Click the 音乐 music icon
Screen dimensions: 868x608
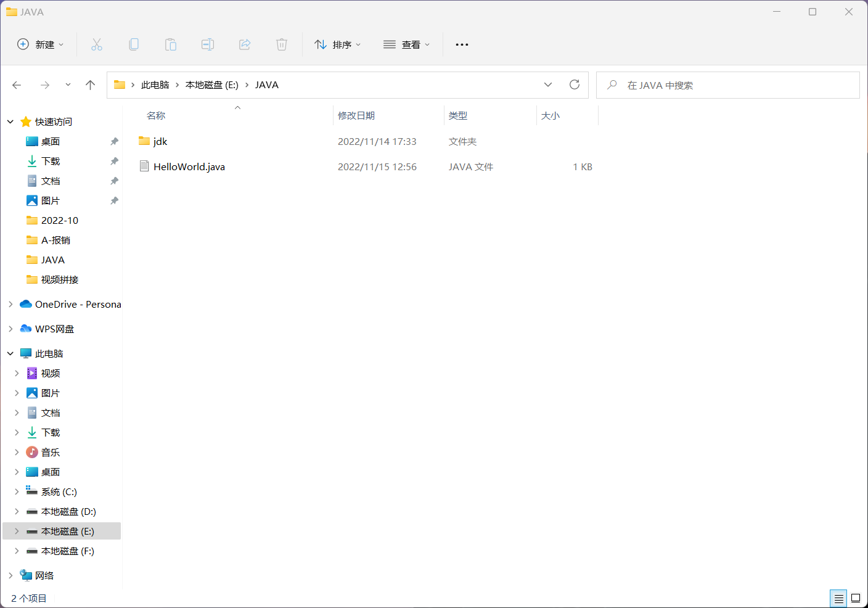pos(32,452)
